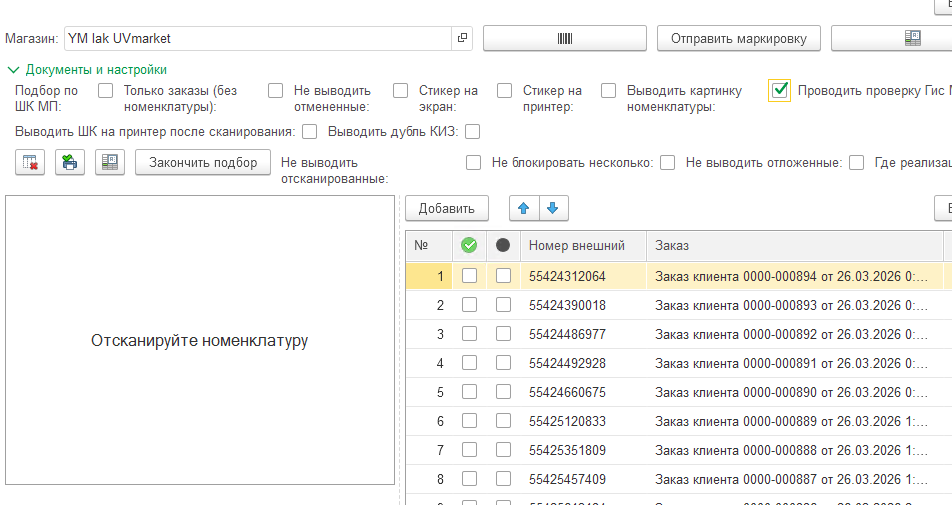Toggle Выводить ШК на принтер после сканирования
Image resolution: width=952 pixels, height=505 pixels.
310,132
